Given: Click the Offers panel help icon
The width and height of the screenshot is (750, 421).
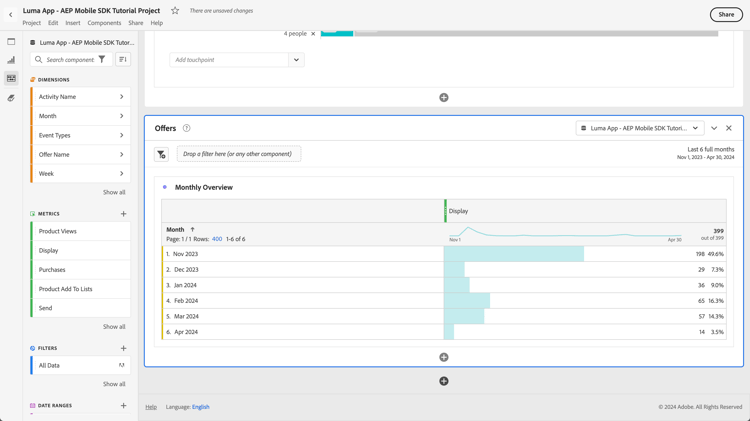Looking at the screenshot, I should click(187, 128).
